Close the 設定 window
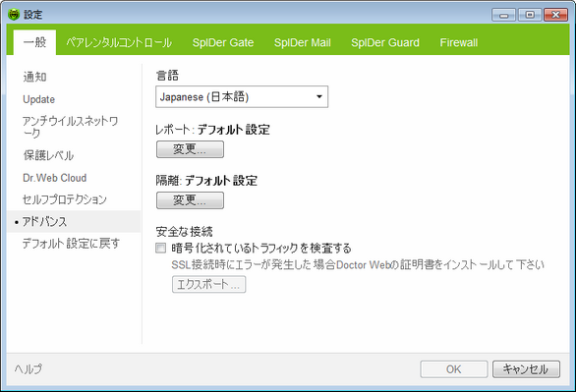 (x=555, y=15)
